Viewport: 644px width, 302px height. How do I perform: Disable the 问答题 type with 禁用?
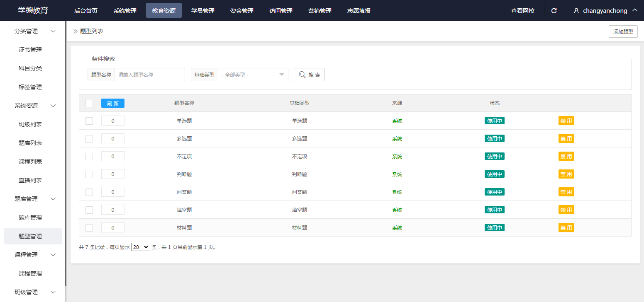click(566, 192)
